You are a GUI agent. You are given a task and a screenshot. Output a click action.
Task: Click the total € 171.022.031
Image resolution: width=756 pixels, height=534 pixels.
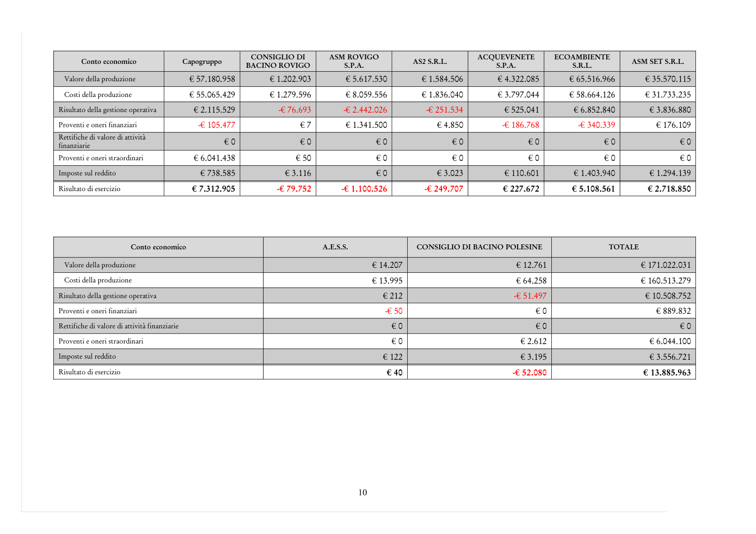pyautogui.click(x=666, y=265)
